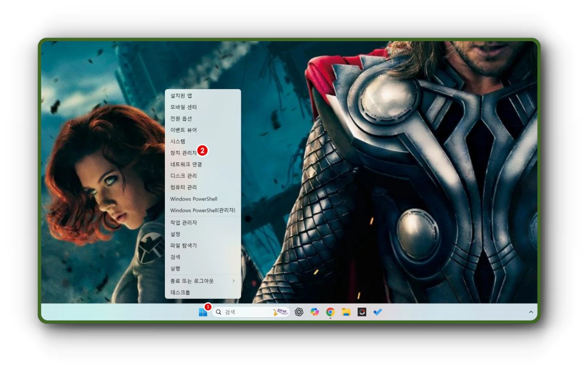Open '장치 관리자' from the menu
Screen dimensions: 588x371
coord(203,153)
